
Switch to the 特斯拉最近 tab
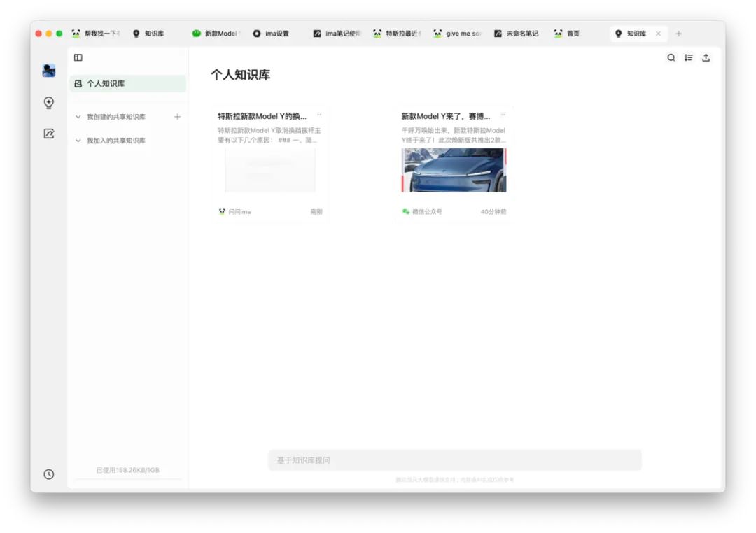pos(397,34)
